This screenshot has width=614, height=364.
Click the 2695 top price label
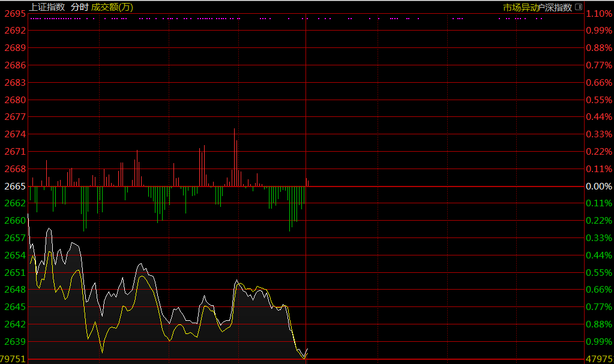point(15,13)
